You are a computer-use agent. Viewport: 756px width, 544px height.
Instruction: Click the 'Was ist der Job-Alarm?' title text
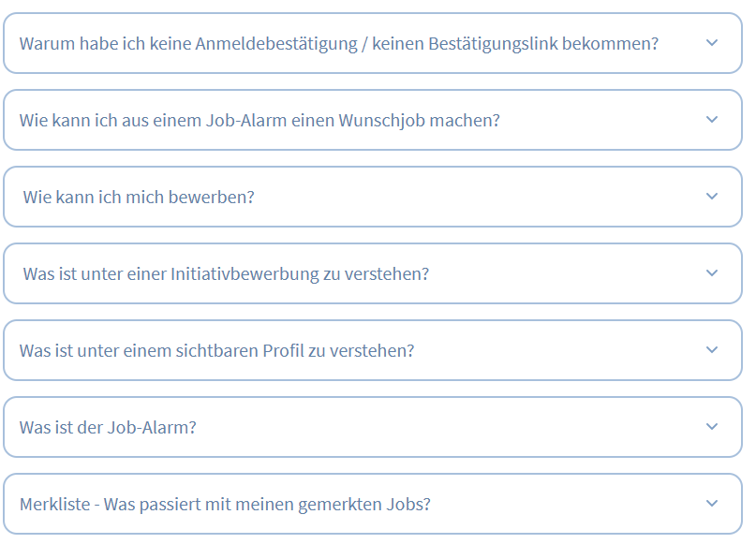[x=108, y=428]
